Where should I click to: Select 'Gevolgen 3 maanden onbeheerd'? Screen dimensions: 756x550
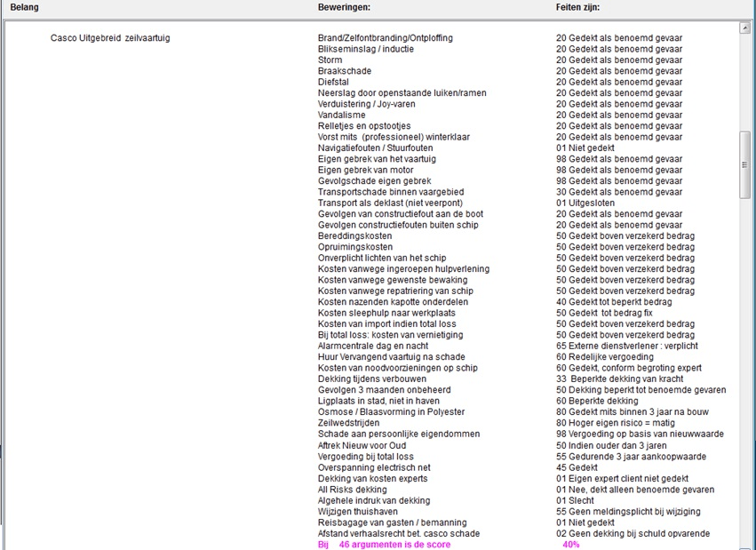point(385,390)
